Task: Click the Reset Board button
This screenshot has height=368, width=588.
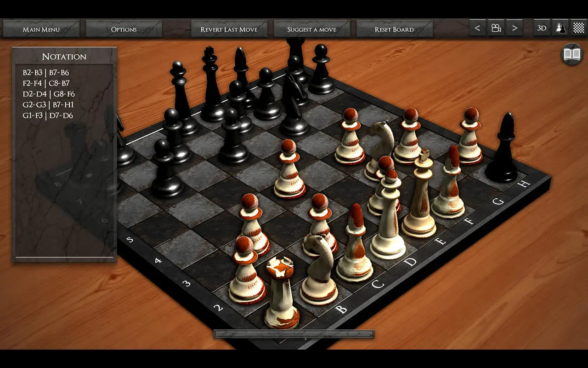Action: coord(395,29)
